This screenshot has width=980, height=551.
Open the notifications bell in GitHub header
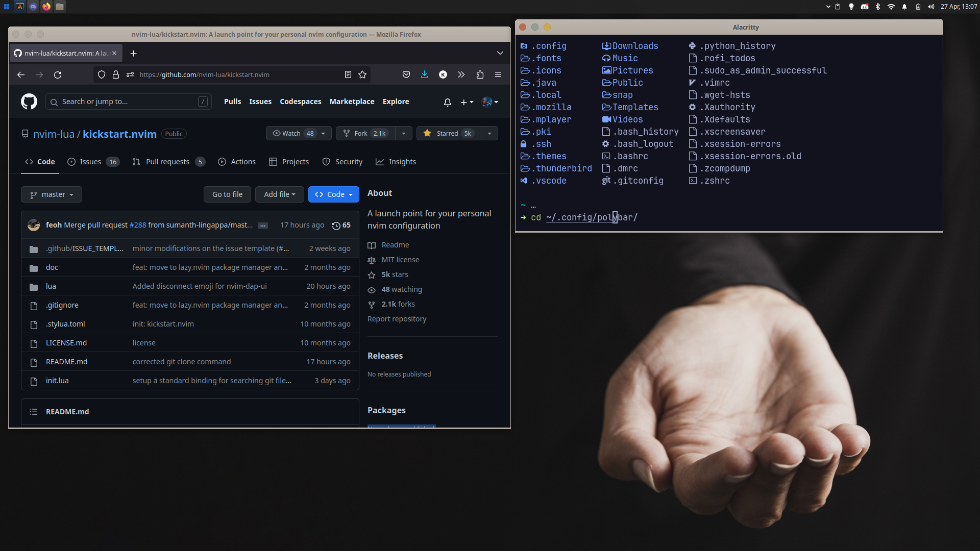point(448,102)
